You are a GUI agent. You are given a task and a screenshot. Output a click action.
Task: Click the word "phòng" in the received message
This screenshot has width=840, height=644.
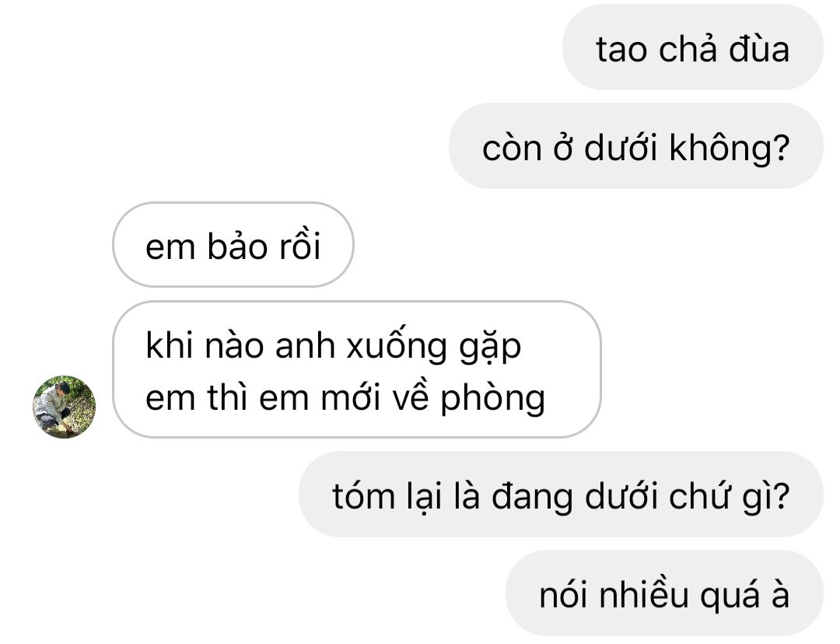point(492,400)
